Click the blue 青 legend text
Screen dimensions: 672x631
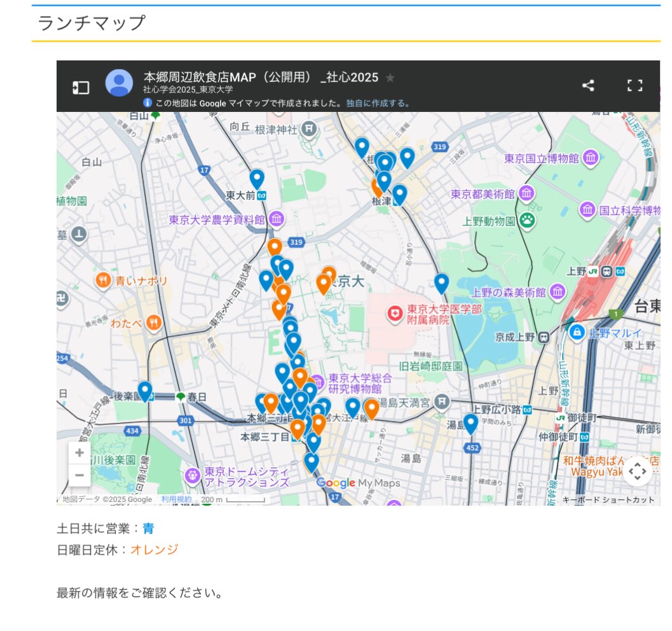148,529
